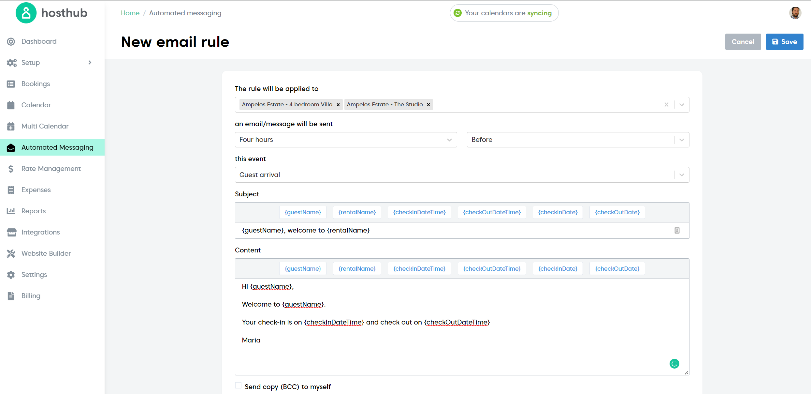The height and width of the screenshot is (394, 811).
Task: Click the Website Builder tools icon
Action: point(11,253)
